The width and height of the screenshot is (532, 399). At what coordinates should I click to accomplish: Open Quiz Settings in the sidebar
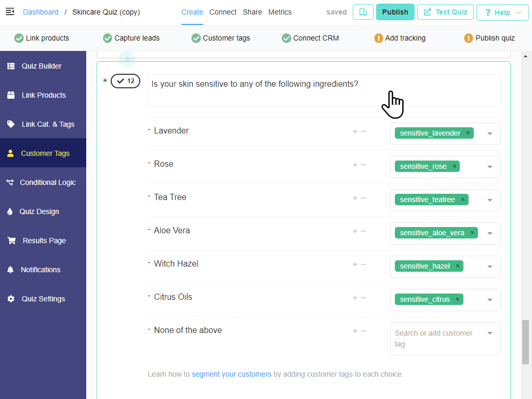[x=43, y=299]
